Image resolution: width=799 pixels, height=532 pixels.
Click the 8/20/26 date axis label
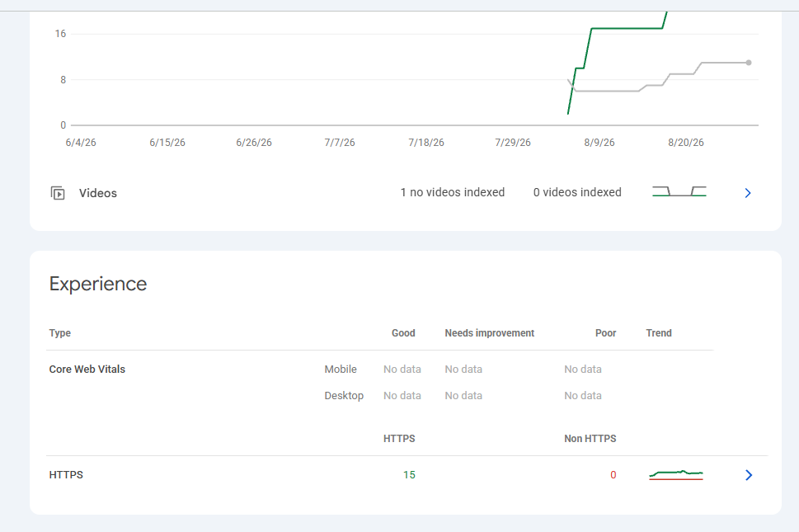point(686,143)
